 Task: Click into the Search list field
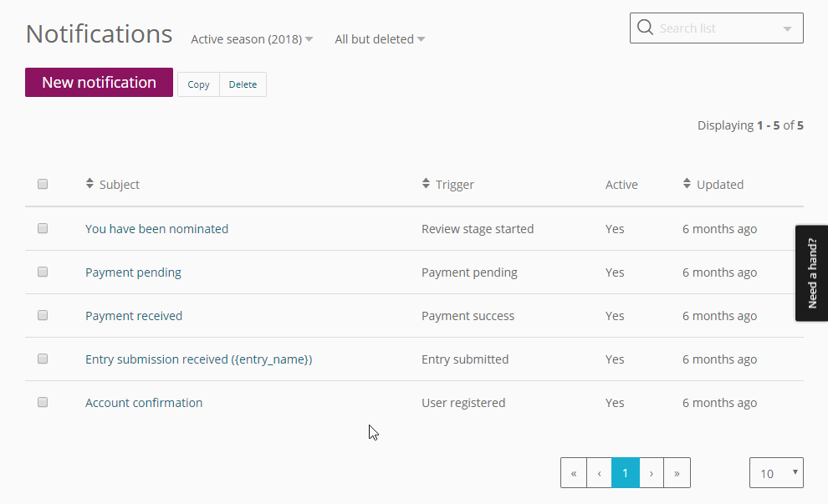tap(715, 28)
